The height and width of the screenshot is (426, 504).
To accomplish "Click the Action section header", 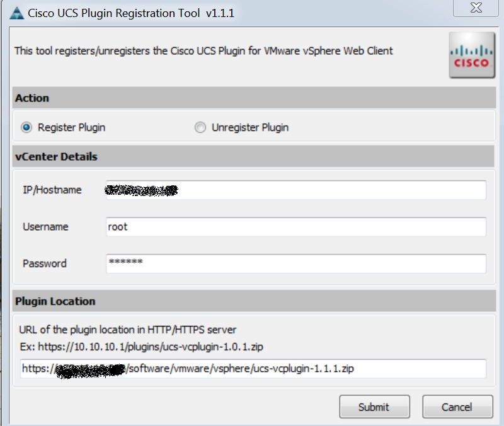I will pos(254,98).
